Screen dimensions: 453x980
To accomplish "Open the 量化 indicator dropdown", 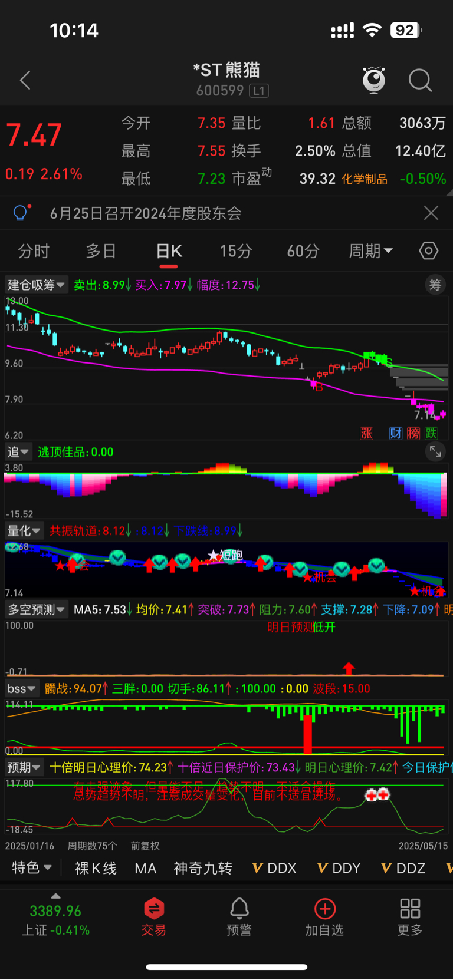I will [x=24, y=531].
